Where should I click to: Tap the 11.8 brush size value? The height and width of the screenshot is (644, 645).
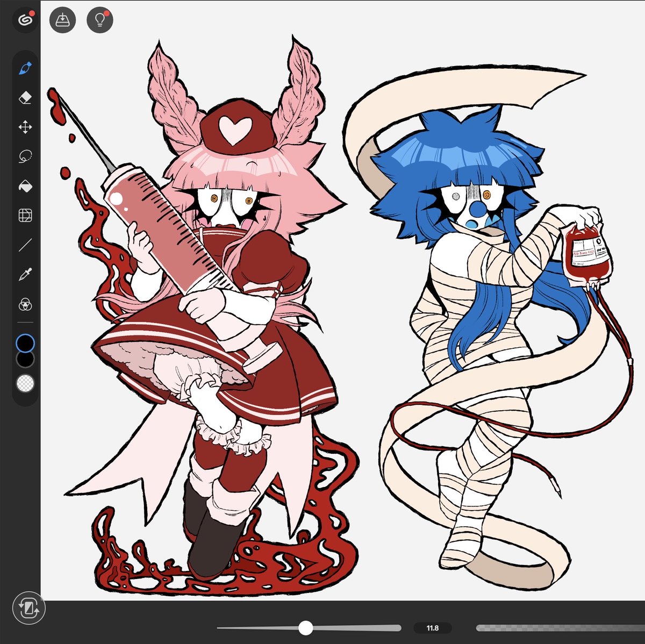click(432, 628)
